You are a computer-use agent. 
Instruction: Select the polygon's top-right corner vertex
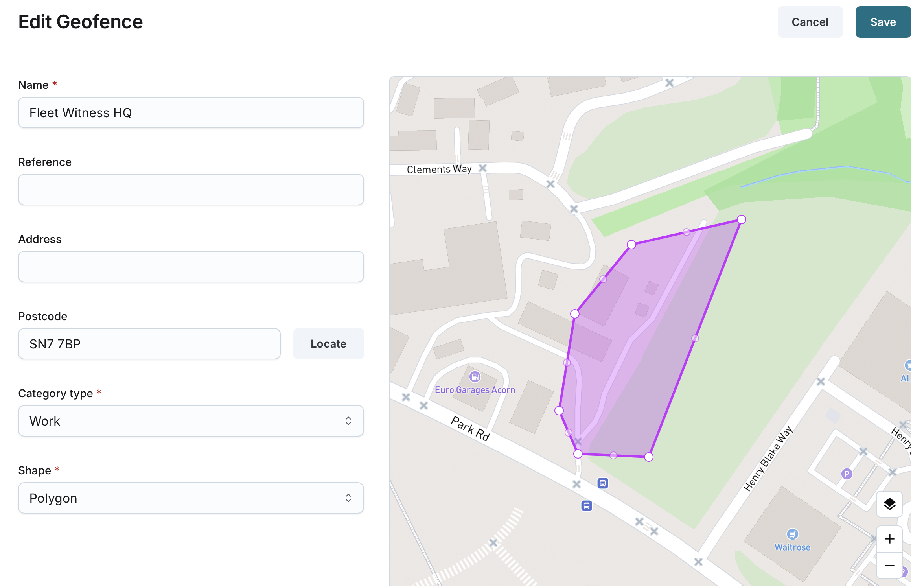pos(741,219)
